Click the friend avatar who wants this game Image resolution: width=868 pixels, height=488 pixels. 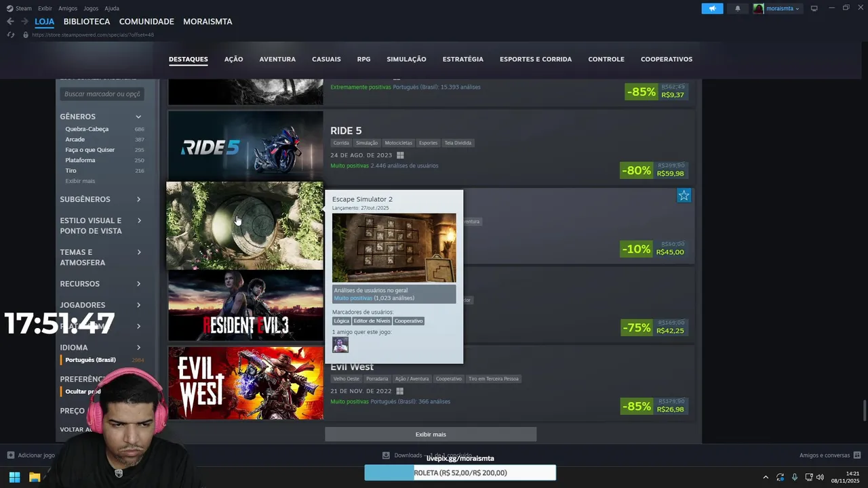(x=340, y=345)
